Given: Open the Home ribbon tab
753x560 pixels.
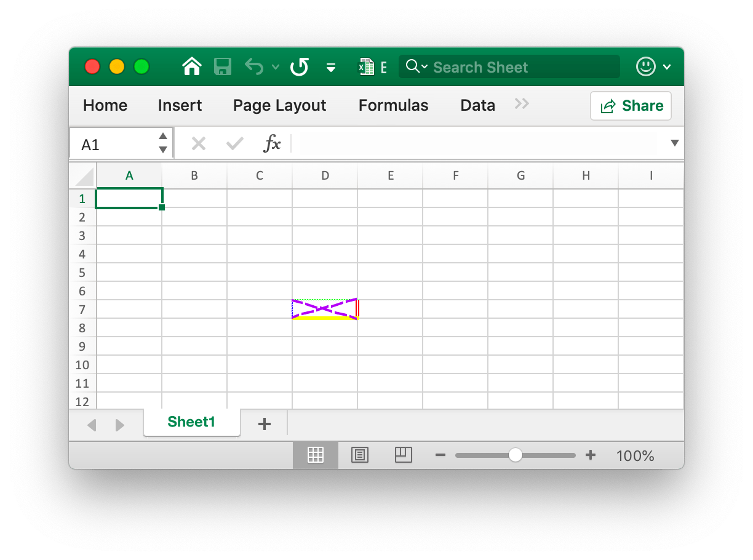Looking at the screenshot, I should point(105,105).
